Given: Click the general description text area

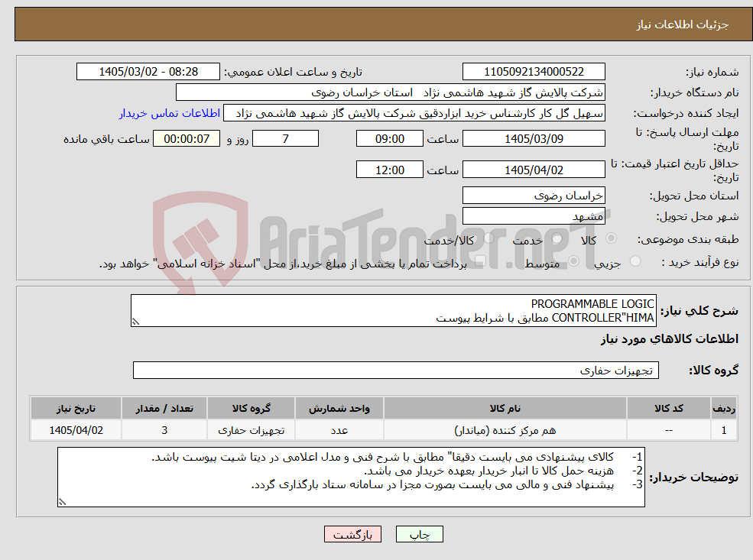Looking at the screenshot, I should (x=393, y=310).
